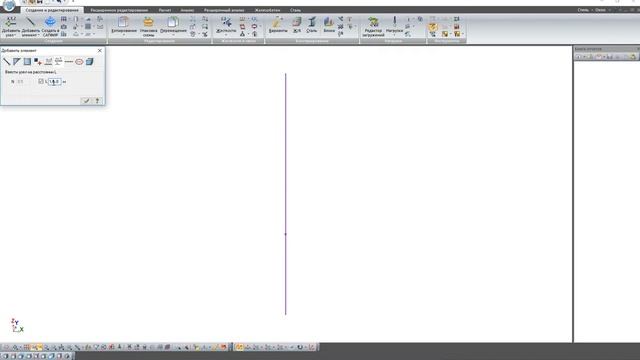
Task: Click the Блоки ribbon button
Action: [329, 25]
